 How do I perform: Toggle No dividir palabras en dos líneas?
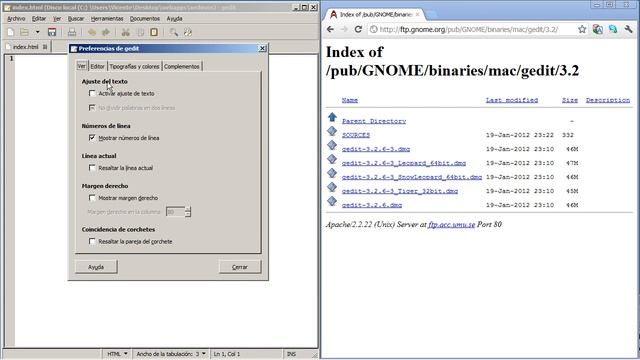[92, 108]
